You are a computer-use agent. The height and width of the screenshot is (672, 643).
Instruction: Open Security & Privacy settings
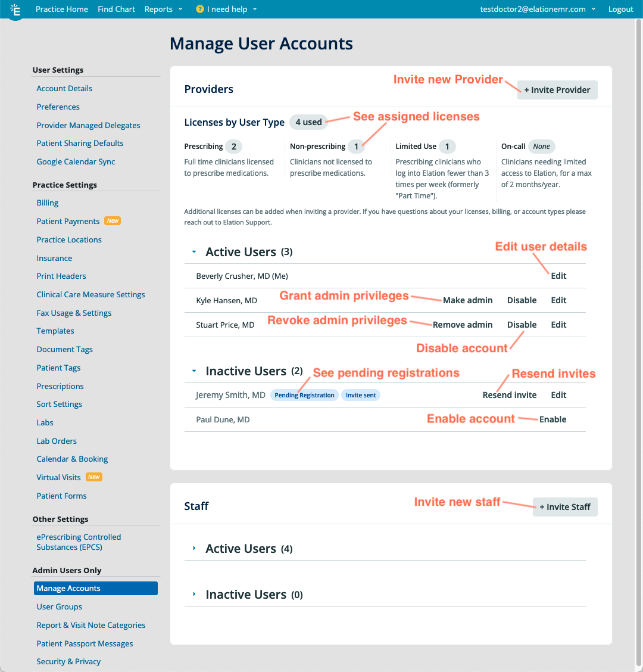coord(68,661)
